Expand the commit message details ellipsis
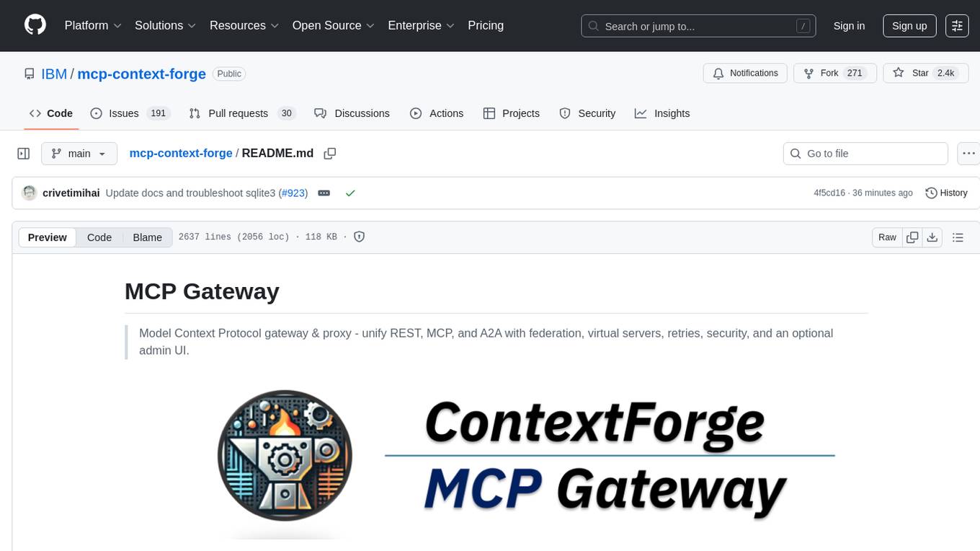Image resolution: width=980 pixels, height=551 pixels. click(x=324, y=193)
